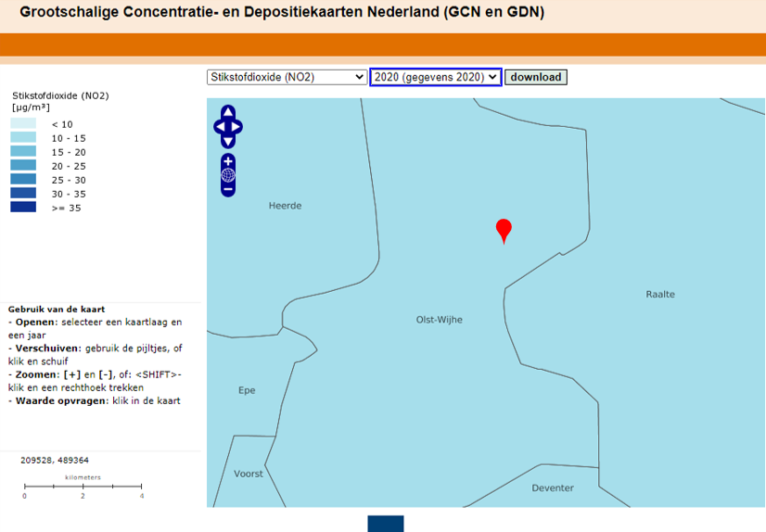Click the '15 - 20' legend color swatch

point(23,151)
